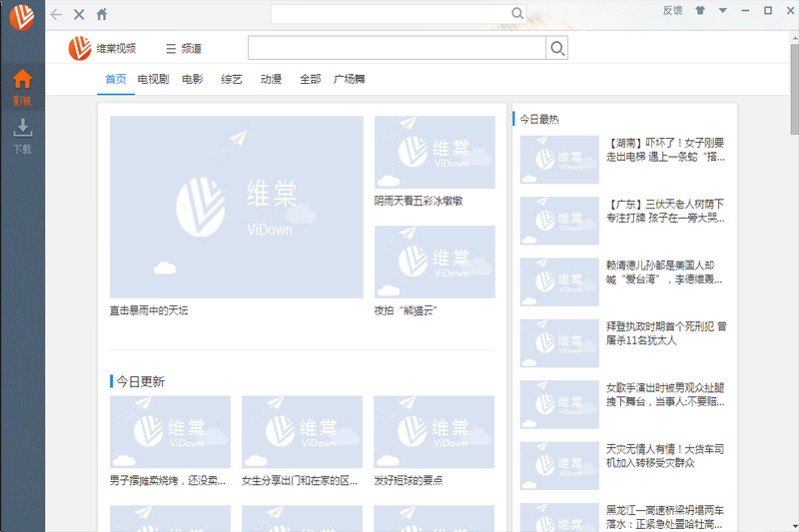
Task: Click the 直击暴雨中的天坛 title link
Action: [149, 310]
